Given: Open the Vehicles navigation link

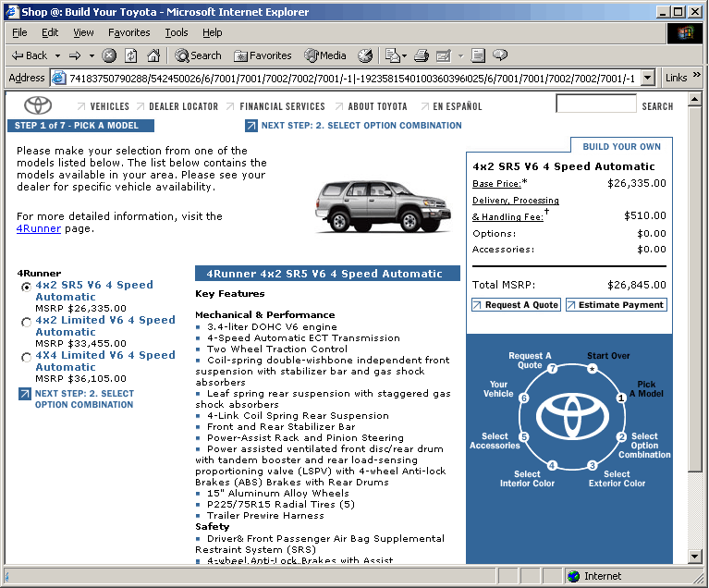Looking at the screenshot, I should 109,106.
